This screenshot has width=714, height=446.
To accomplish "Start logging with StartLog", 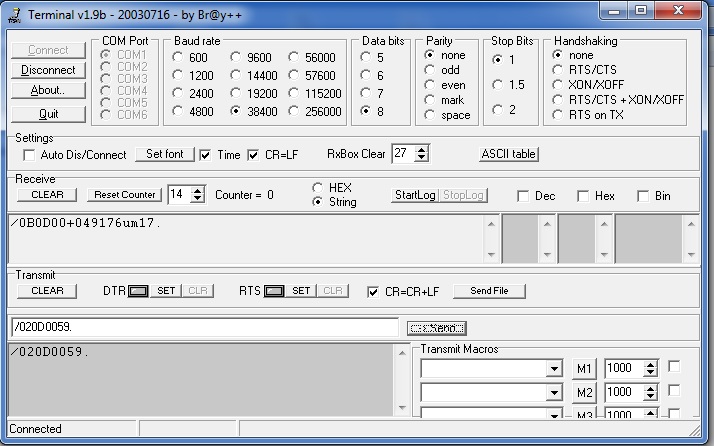I will click(415, 195).
